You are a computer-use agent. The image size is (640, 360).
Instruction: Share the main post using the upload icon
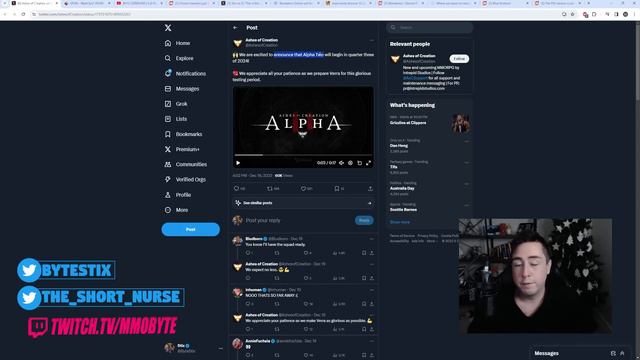[x=370, y=189]
